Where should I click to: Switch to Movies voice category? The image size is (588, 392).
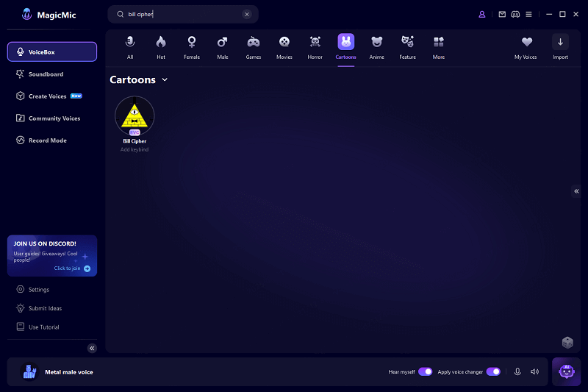pos(284,48)
